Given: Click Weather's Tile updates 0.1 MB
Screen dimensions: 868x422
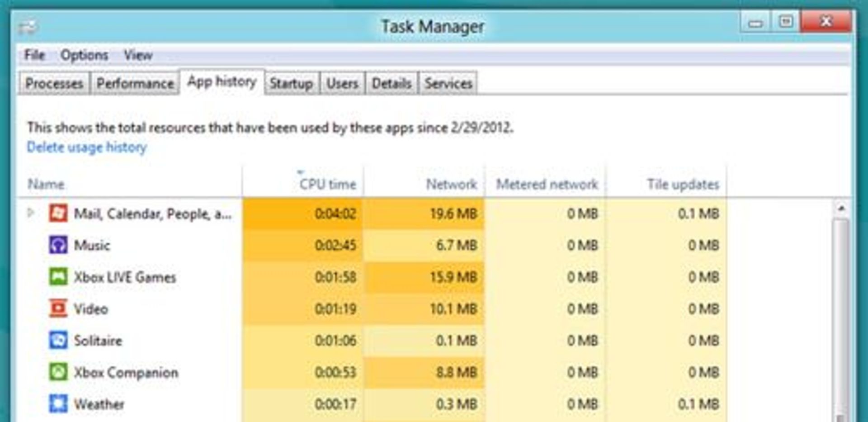Looking at the screenshot, I should tap(698, 404).
